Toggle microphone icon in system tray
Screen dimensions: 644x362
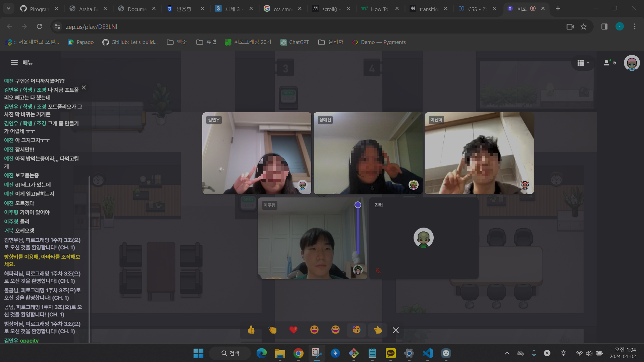click(534, 353)
